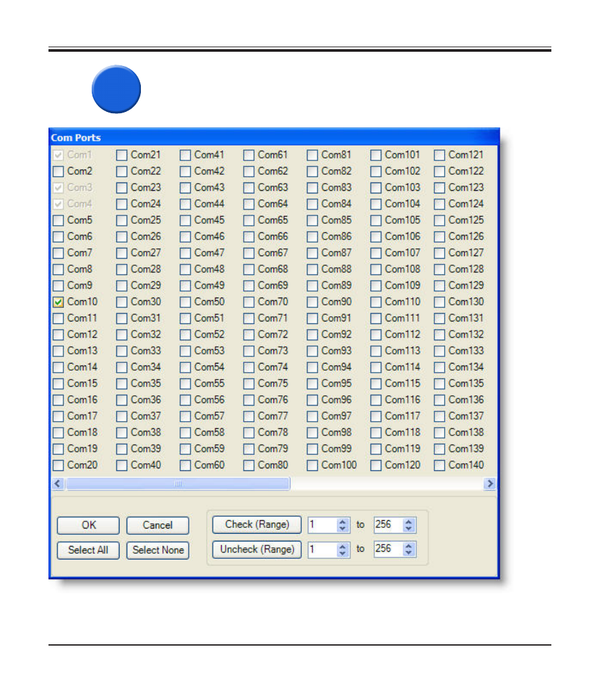Increase Check Range end value
Viewport: 616px width, 698px height.
click(409, 521)
